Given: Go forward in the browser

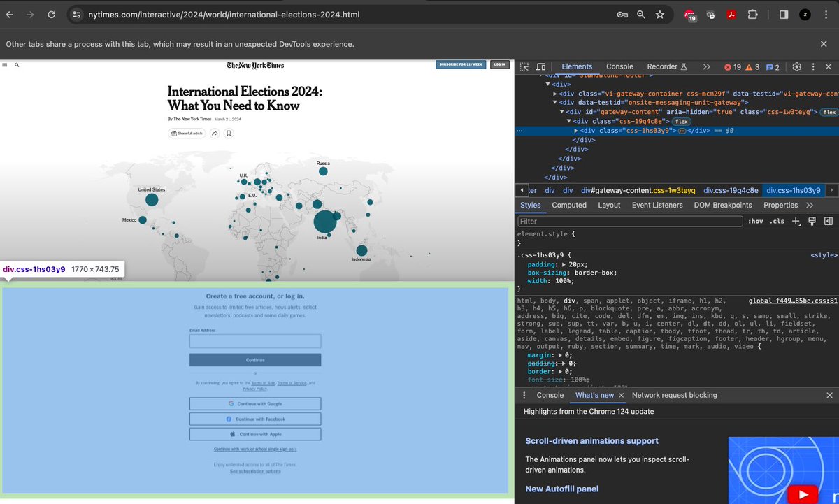Looking at the screenshot, I should coord(30,14).
